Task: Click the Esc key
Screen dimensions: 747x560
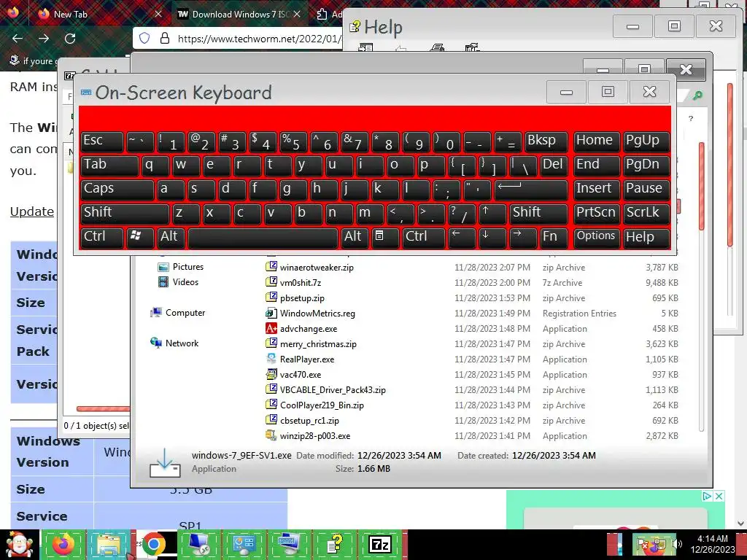Action: coord(102,142)
